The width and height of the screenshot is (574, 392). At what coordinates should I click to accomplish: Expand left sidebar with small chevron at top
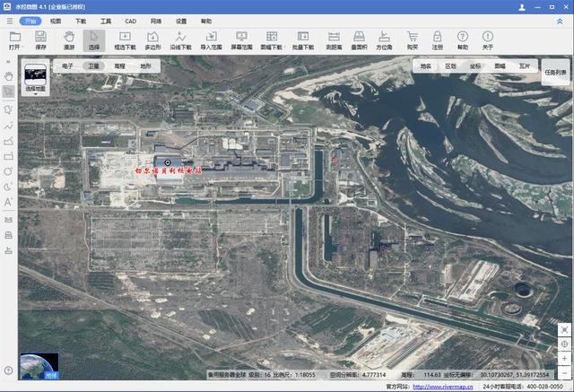(8, 62)
